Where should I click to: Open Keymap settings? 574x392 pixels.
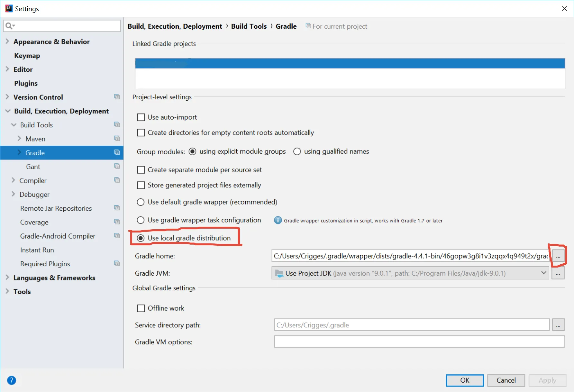[27, 56]
